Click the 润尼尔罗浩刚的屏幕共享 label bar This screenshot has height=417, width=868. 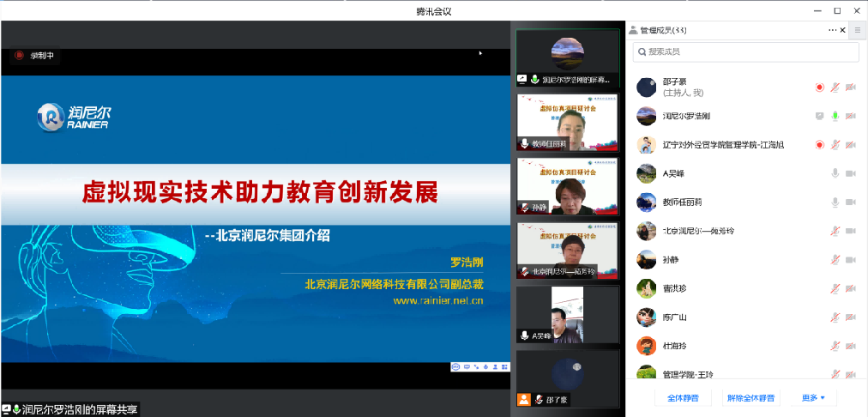pyautogui.click(x=69, y=410)
